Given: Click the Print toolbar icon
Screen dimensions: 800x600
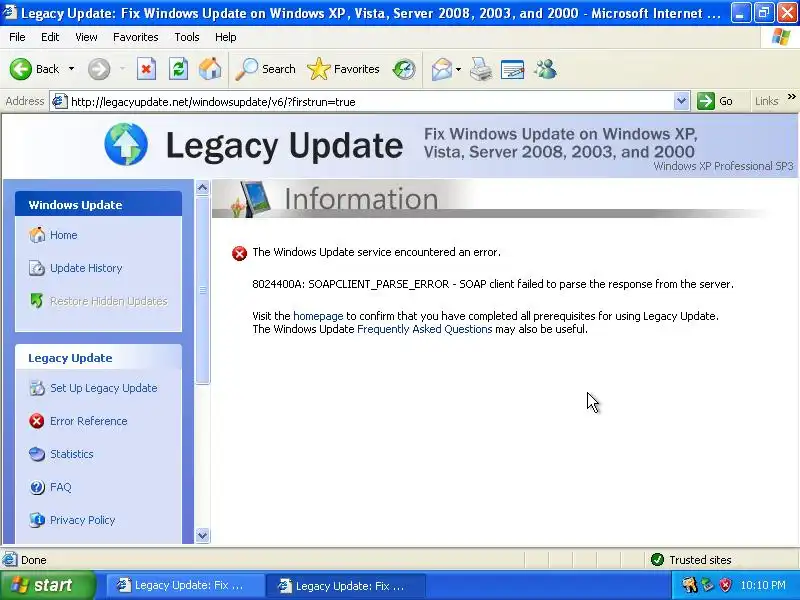Looking at the screenshot, I should point(481,69).
